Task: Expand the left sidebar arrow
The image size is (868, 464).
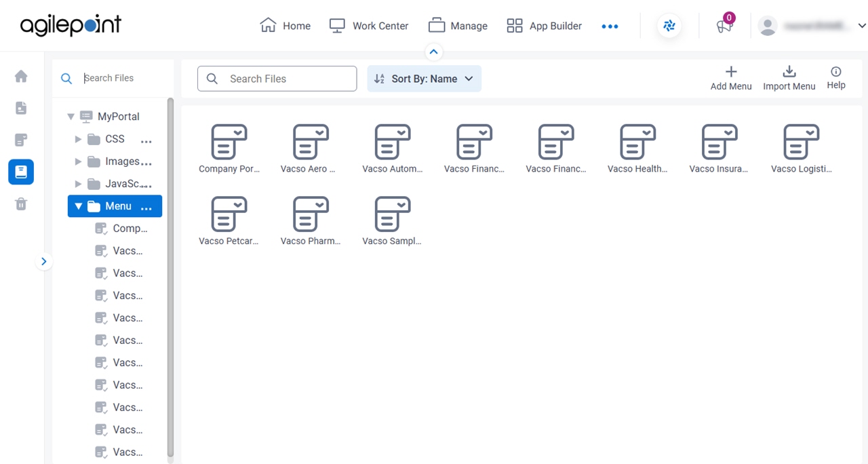Action: point(44,261)
